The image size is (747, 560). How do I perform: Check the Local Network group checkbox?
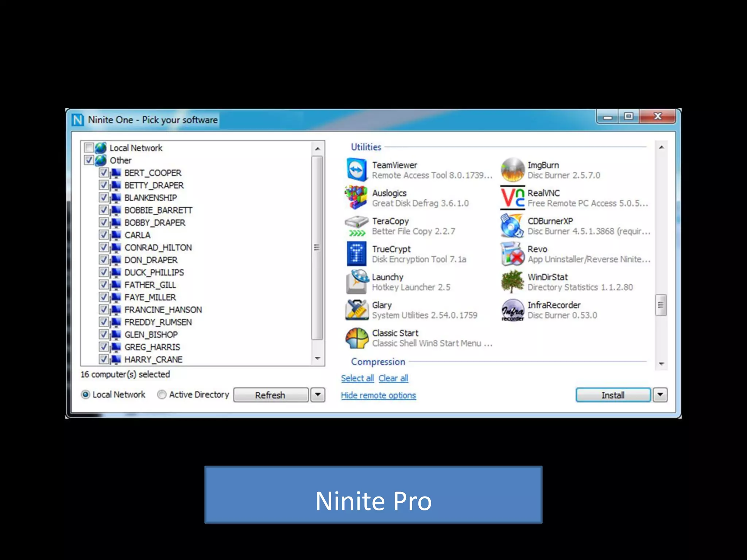[89, 147]
